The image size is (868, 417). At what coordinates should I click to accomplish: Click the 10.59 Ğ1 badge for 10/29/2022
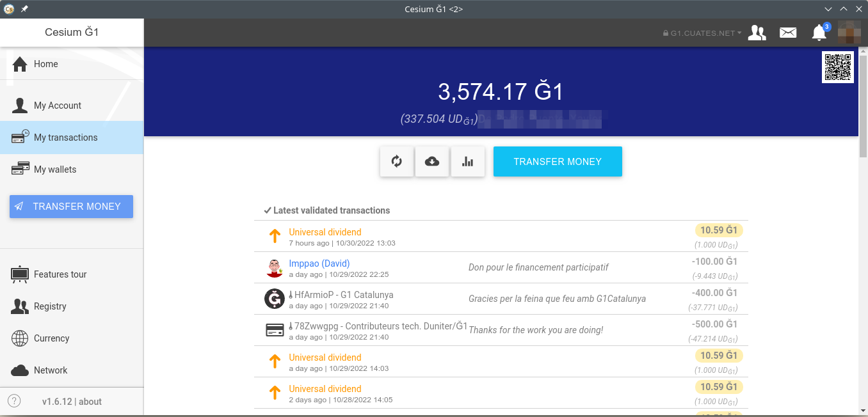[719, 356]
